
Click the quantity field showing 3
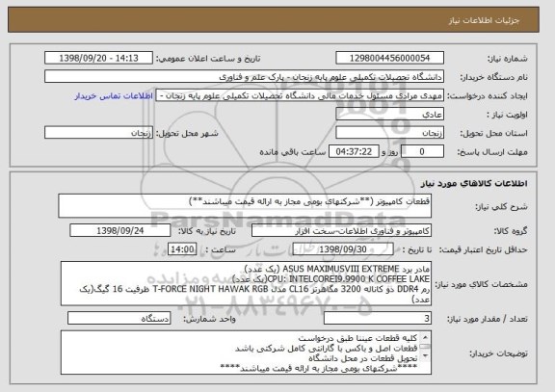point(378,319)
